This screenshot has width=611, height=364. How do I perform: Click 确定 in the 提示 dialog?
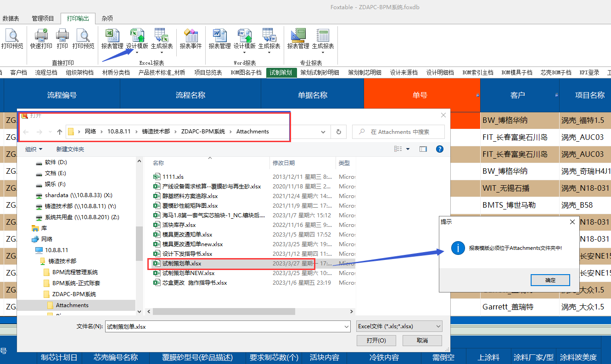(x=550, y=280)
